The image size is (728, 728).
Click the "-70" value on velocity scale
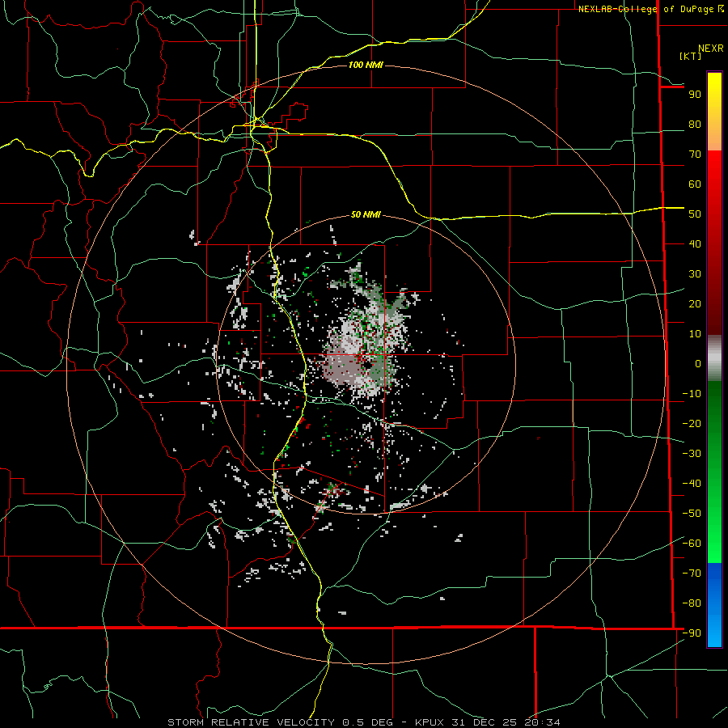pos(692,574)
